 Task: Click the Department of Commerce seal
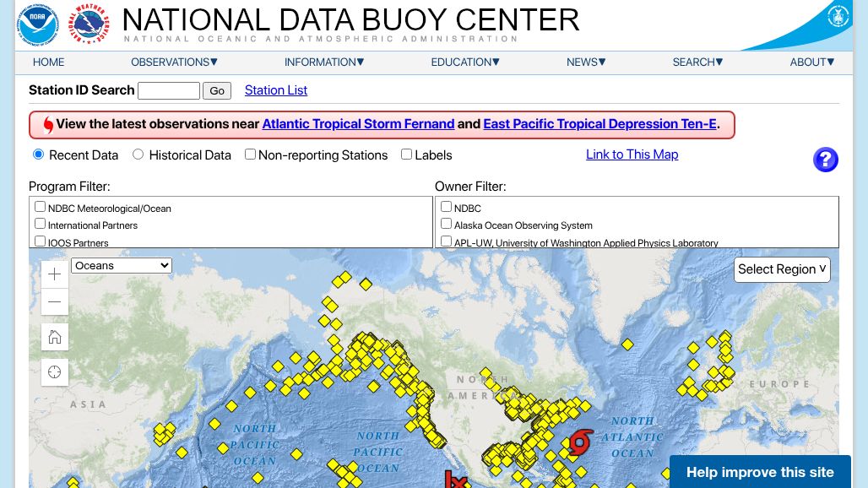(838, 15)
